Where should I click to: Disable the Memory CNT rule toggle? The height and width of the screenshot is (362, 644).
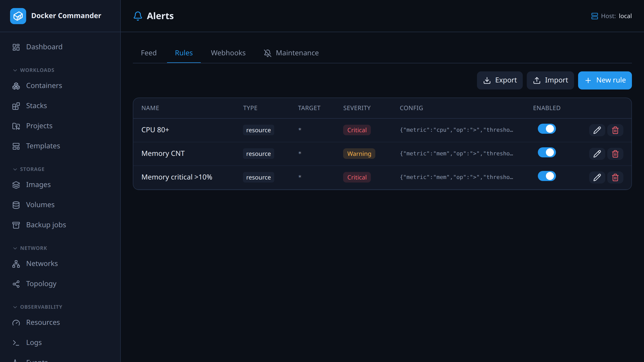547,153
